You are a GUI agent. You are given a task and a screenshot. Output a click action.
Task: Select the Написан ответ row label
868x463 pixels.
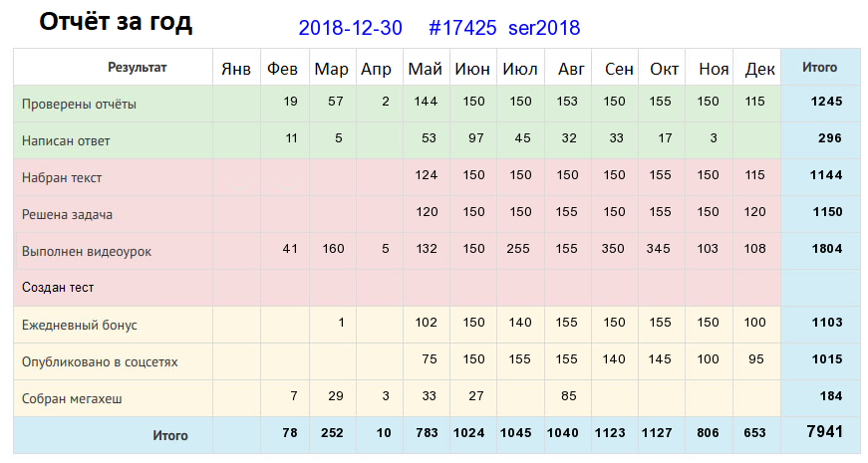click(66, 141)
